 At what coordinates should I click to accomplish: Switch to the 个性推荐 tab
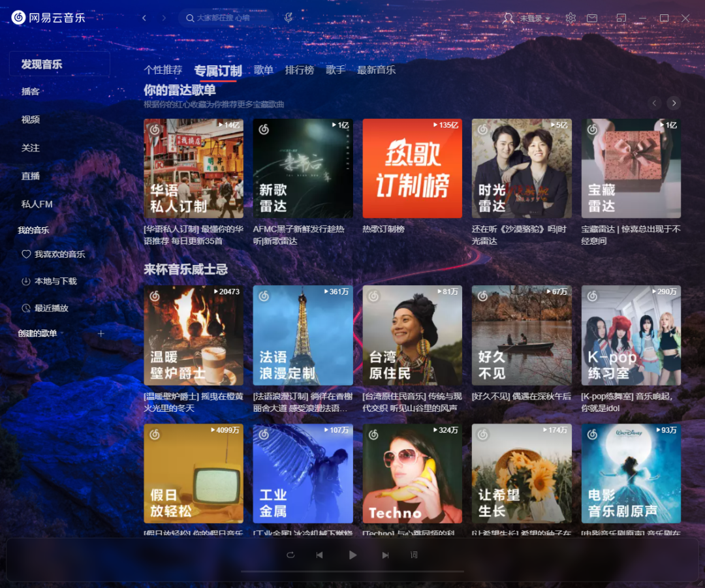tap(163, 70)
